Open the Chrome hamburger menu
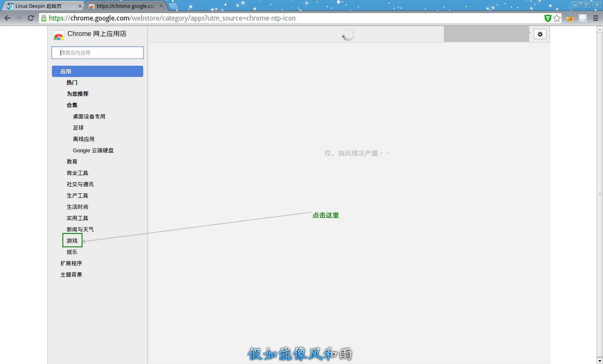Image resolution: width=603 pixels, height=364 pixels. (x=595, y=18)
